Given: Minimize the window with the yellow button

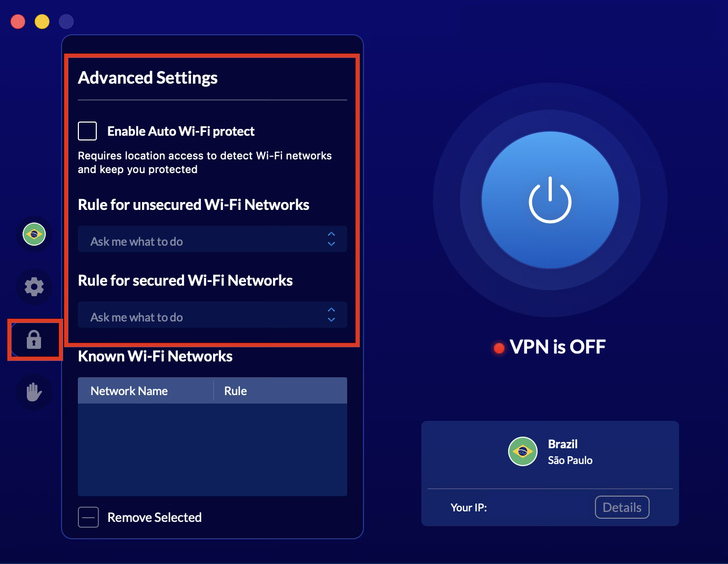Looking at the screenshot, I should tap(42, 21).
